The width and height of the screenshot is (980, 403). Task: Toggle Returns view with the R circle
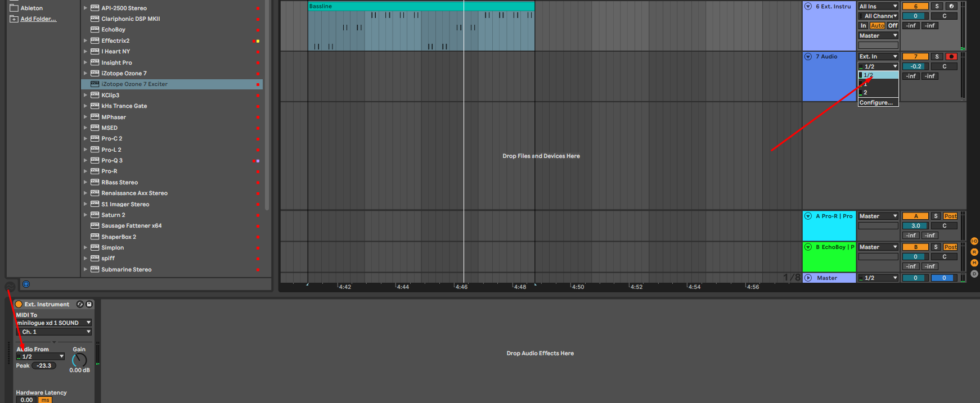coord(974,252)
